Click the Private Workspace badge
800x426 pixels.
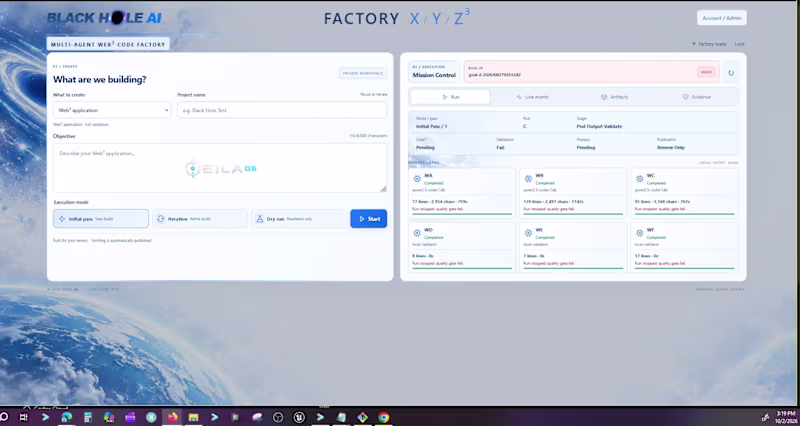click(x=363, y=73)
